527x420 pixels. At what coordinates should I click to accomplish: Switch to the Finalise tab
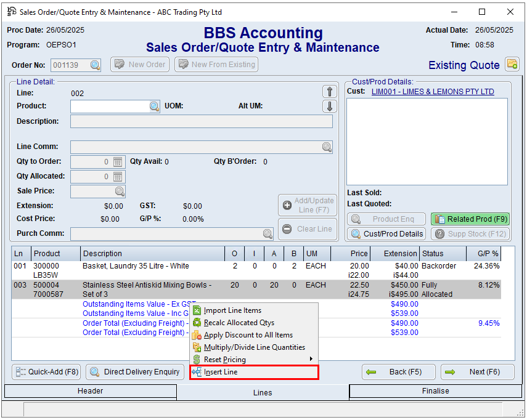435,391
